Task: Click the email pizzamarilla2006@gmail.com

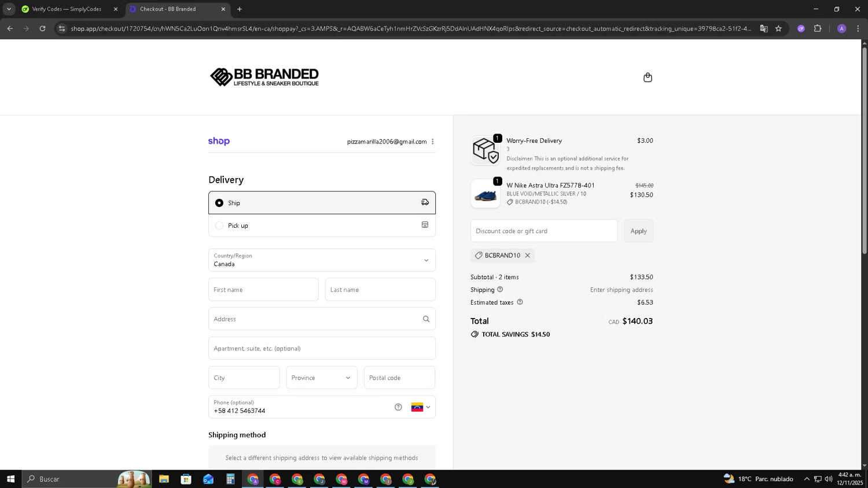Action: click(x=387, y=142)
